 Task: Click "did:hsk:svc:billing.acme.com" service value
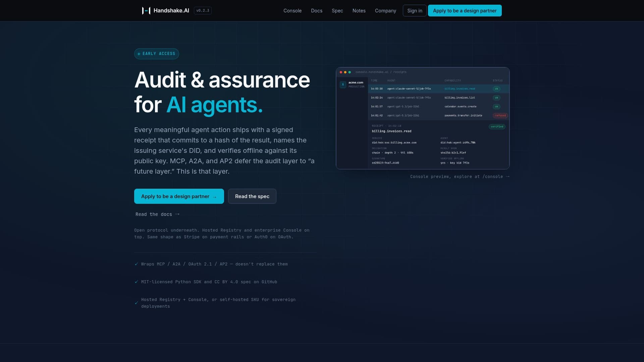tap(394, 142)
